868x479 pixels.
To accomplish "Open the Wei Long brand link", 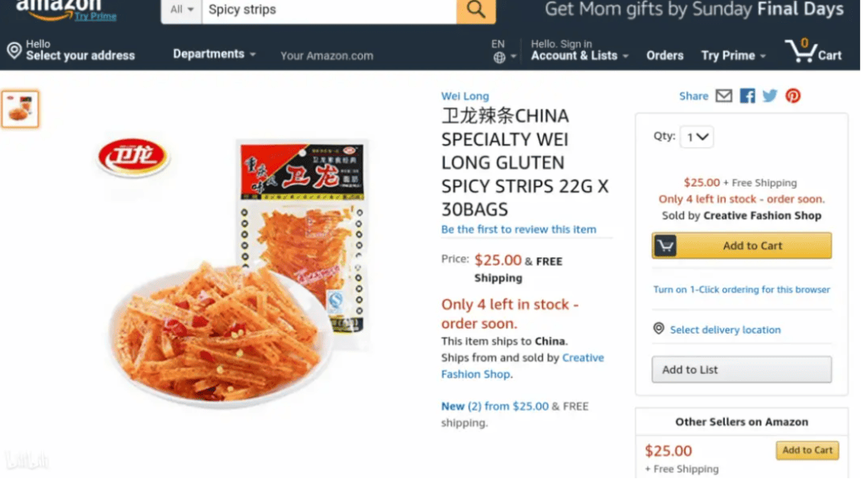I will pos(465,96).
